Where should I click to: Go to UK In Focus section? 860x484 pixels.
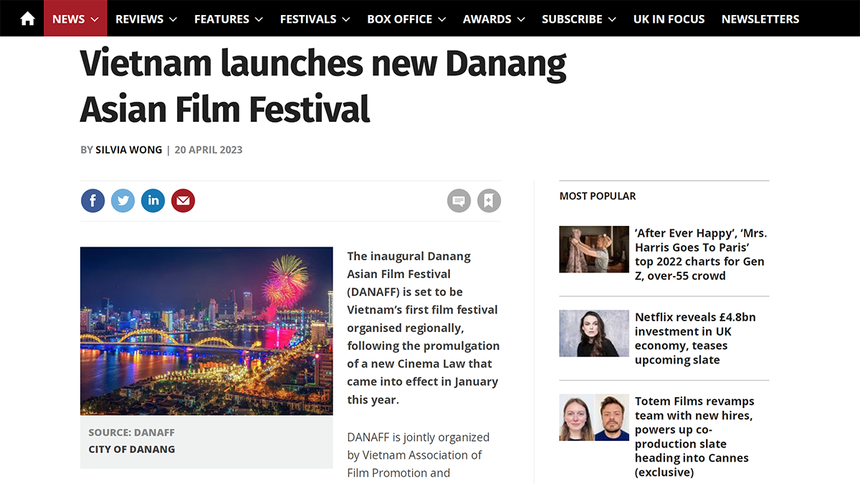(x=668, y=19)
